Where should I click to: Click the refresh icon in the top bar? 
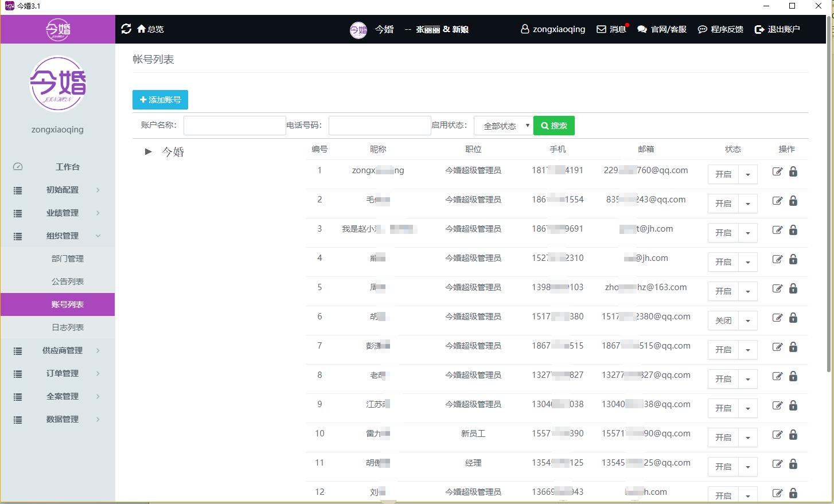pyautogui.click(x=126, y=29)
